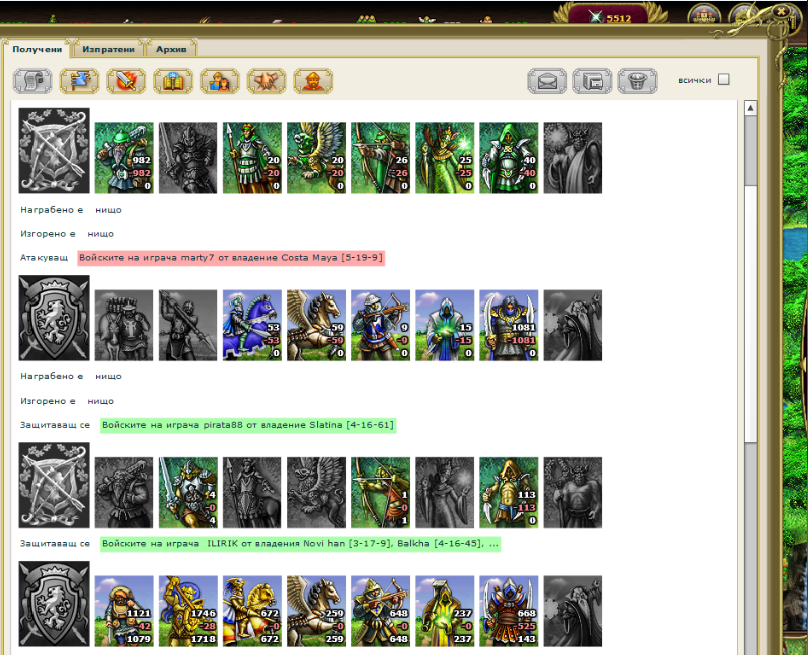Toggle the "всички" select-all checkbox
This screenshot has height=655, width=808.
coord(724,79)
